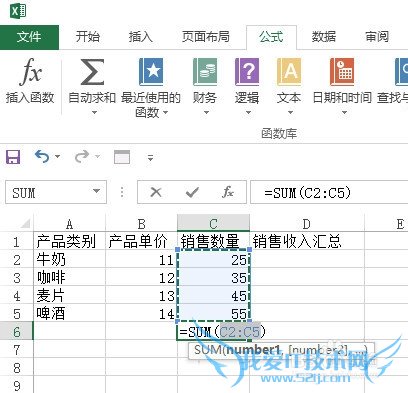Switch to the 审阅 (Review) tab
Image resolution: width=408 pixels, height=393 pixels.
point(377,37)
